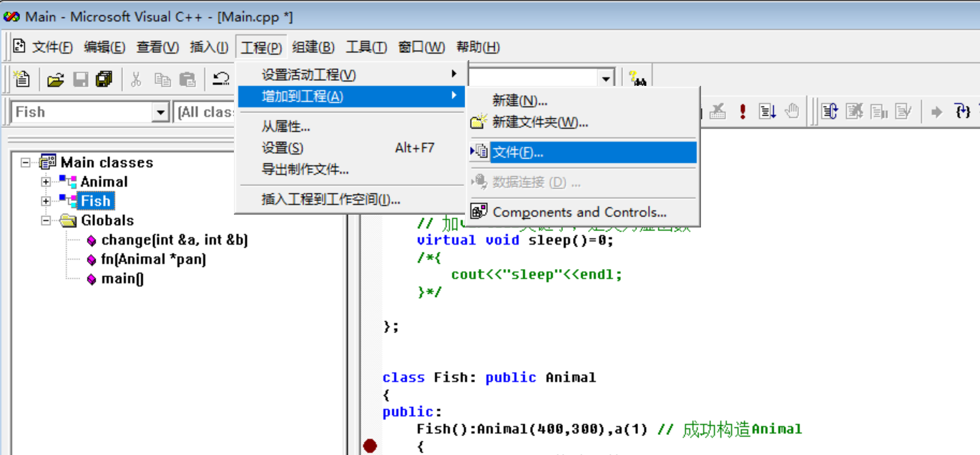Click the Show Next Statement arrow icon

[x=936, y=112]
